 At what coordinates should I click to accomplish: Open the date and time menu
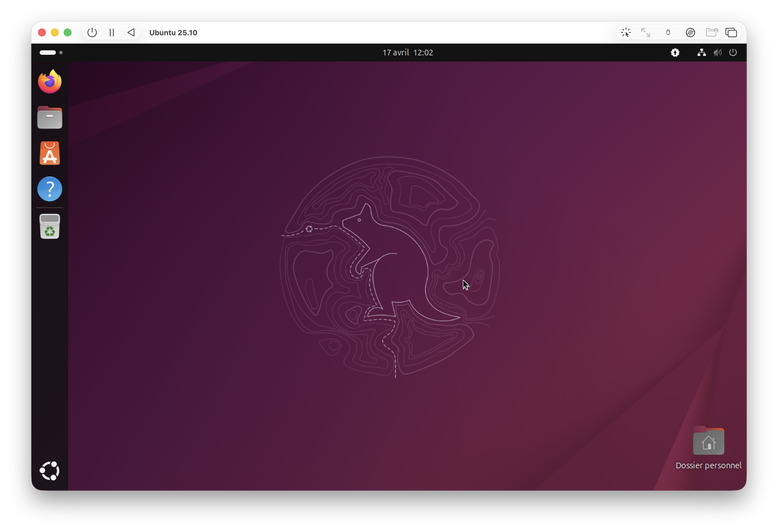[x=407, y=52]
